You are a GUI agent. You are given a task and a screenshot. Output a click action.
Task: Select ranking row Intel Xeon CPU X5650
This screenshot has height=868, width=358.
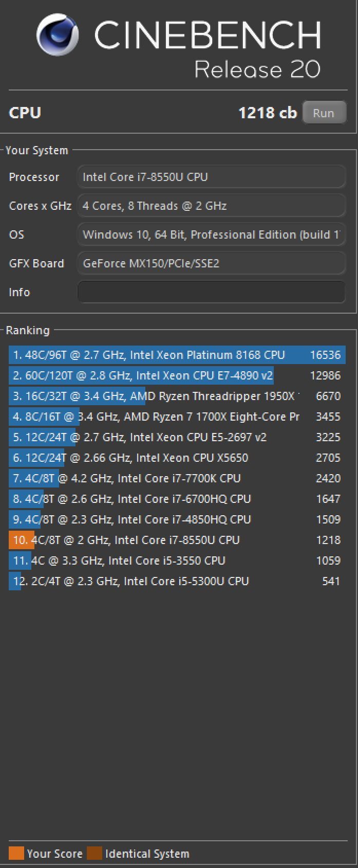point(177,458)
